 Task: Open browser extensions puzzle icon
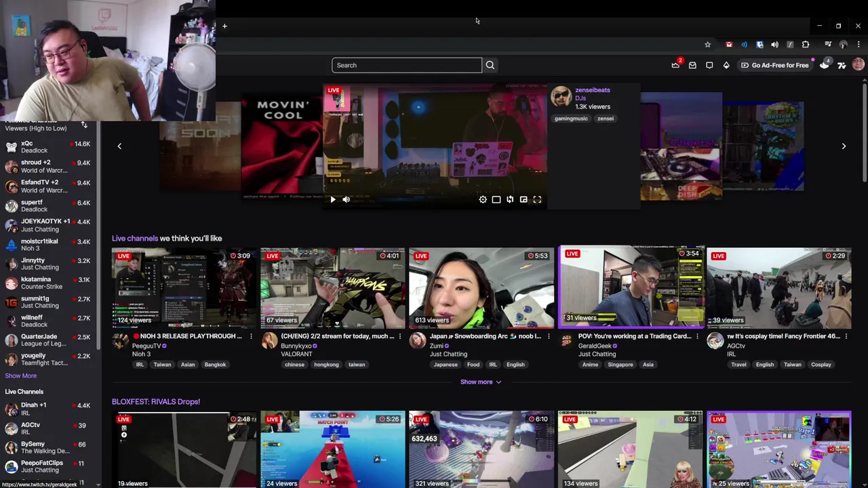coord(806,45)
